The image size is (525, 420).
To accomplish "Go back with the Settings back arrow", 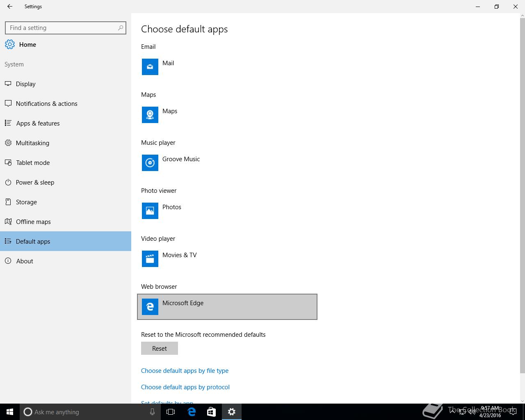I will pyautogui.click(x=10, y=7).
